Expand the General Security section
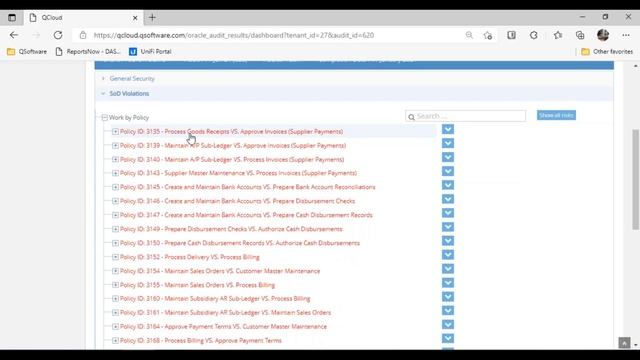 132,78
